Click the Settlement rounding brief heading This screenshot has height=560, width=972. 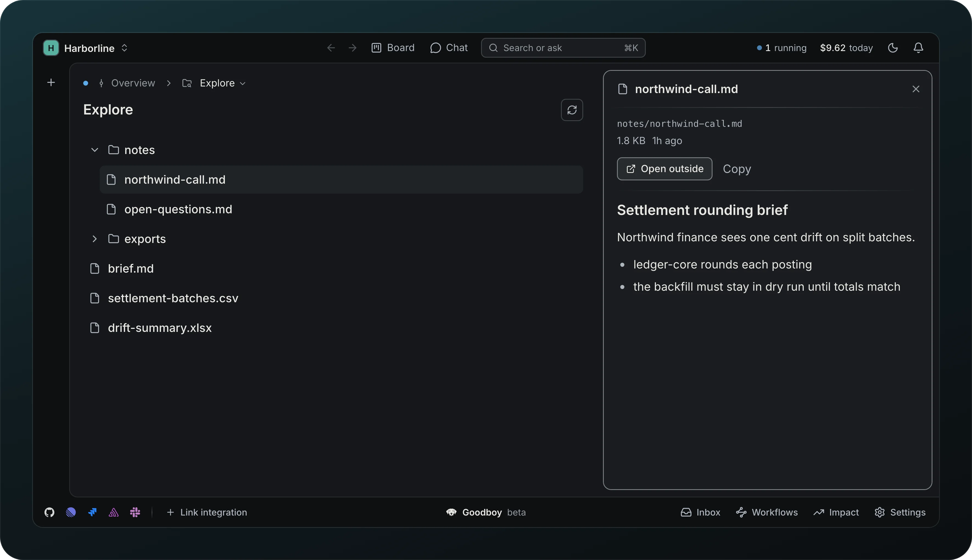[702, 210]
